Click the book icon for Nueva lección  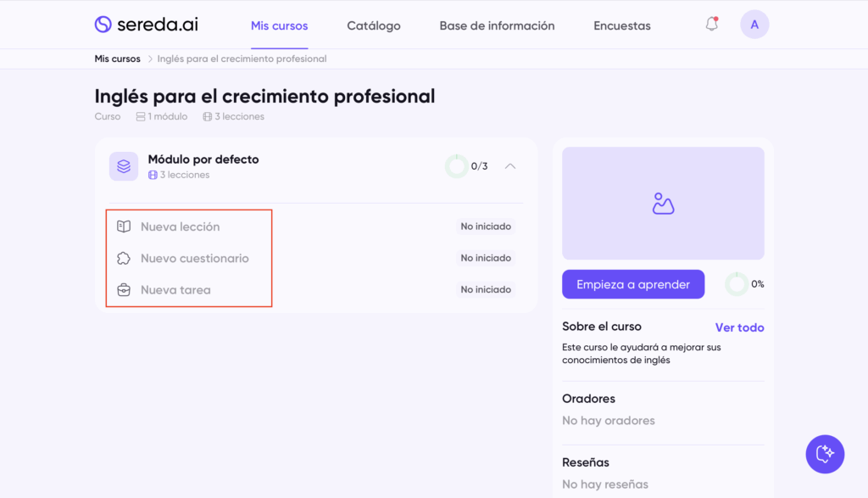pyautogui.click(x=124, y=227)
